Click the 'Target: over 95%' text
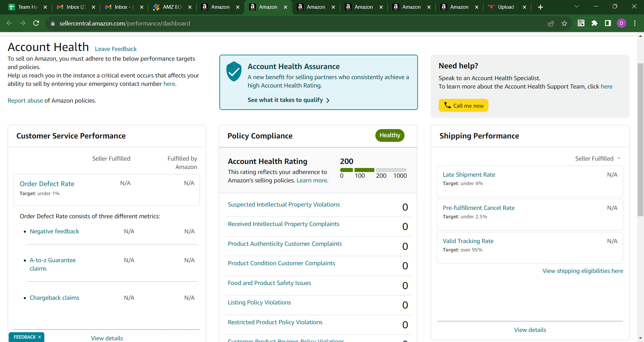 463,250
